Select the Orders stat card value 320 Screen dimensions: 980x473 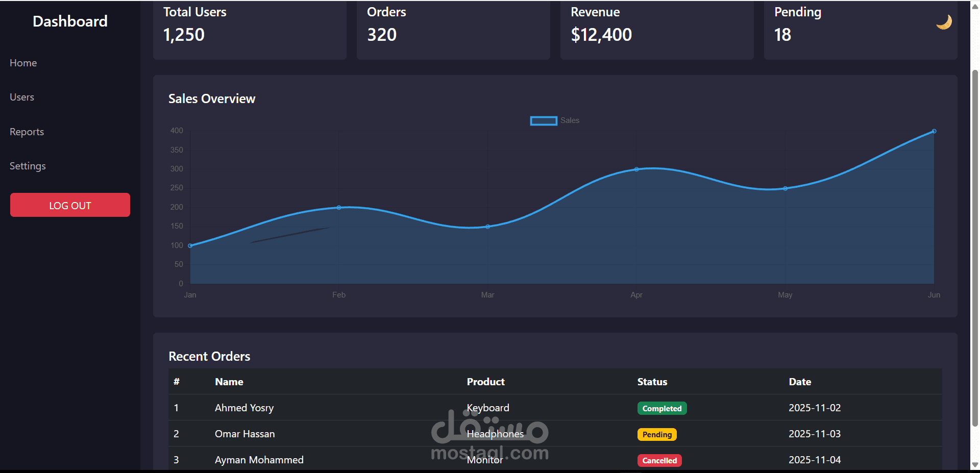click(382, 35)
